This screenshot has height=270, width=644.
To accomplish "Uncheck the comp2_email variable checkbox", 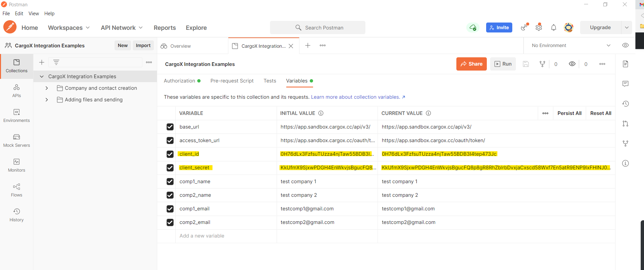I will [x=170, y=222].
